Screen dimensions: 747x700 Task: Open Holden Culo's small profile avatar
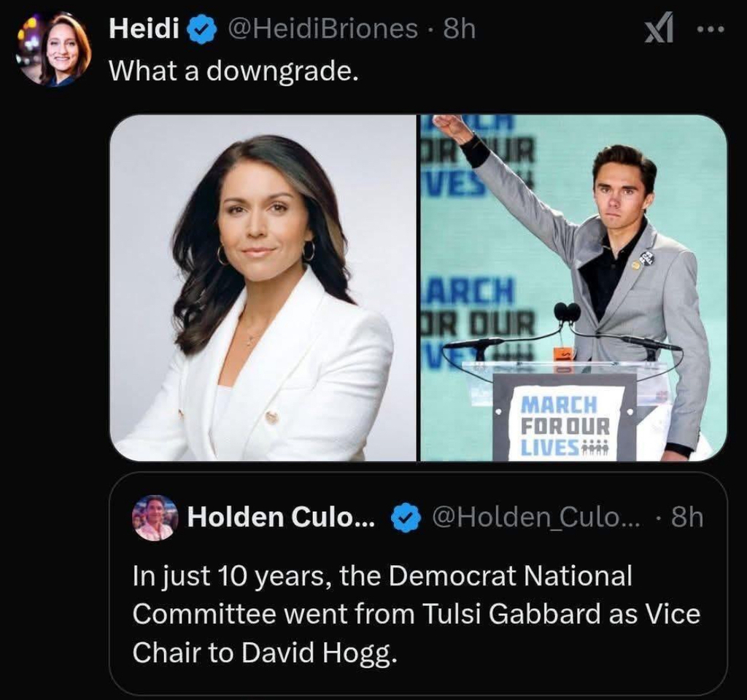click(155, 517)
